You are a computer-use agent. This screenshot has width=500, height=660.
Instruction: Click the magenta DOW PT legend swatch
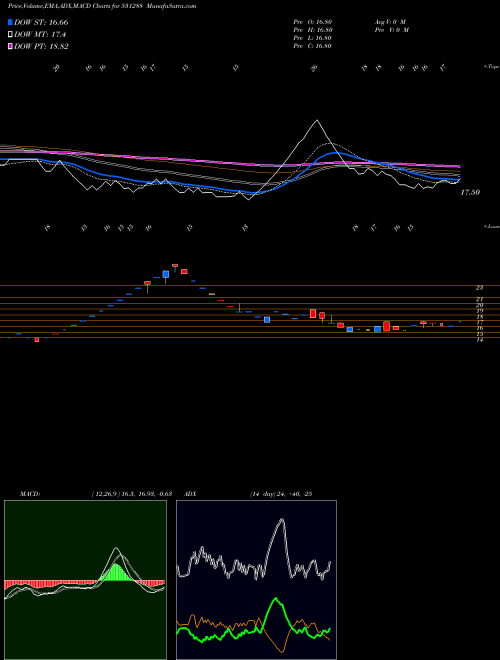click(x=10, y=46)
